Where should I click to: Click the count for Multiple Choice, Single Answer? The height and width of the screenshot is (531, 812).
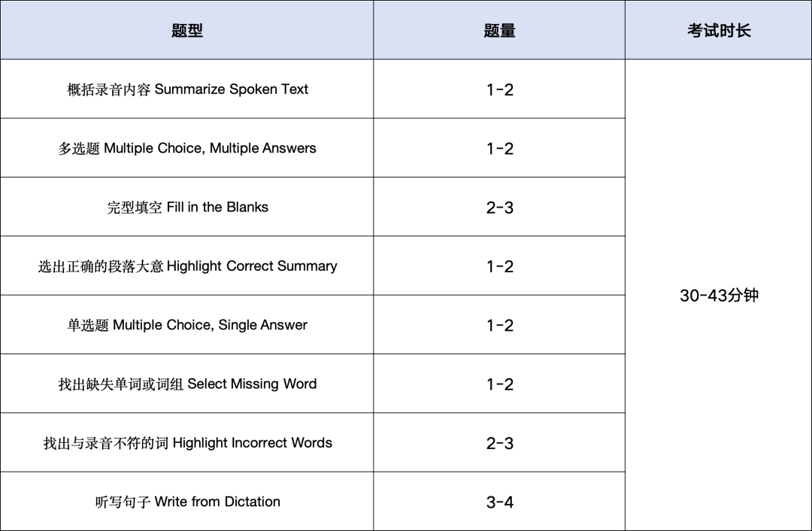(499, 325)
